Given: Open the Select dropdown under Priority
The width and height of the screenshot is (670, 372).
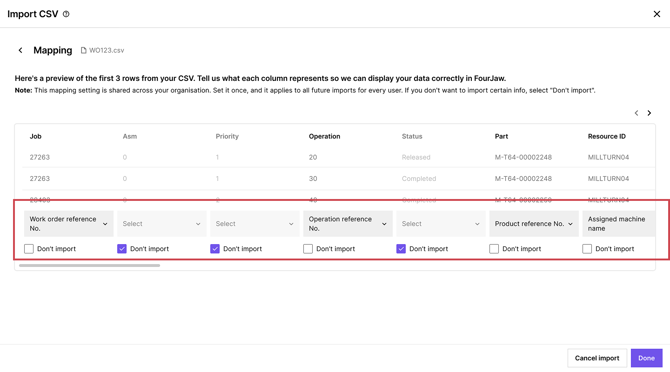Looking at the screenshot, I should [x=255, y=224].
